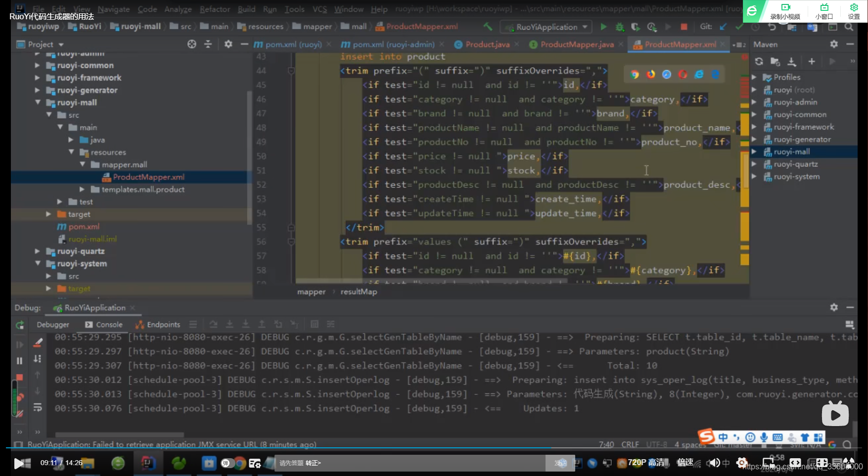This screenshot has width=868, height=476.
Task: Open the VCS menu
Action: 320,9
